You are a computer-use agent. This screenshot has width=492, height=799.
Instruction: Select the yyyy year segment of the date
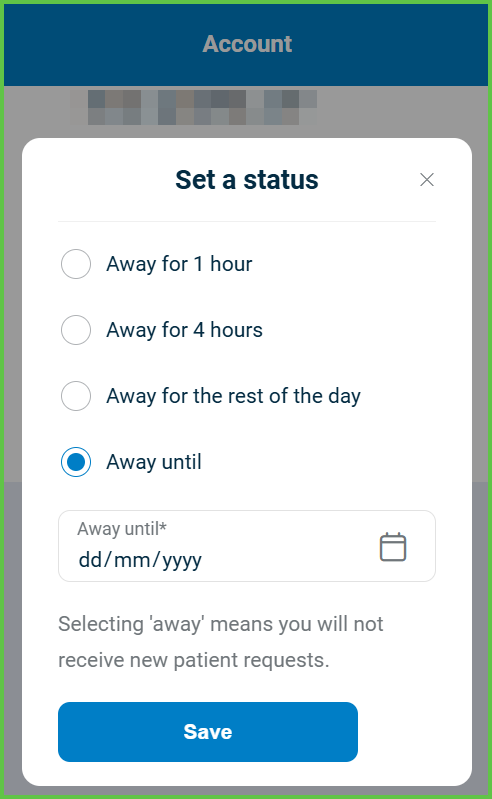pos(182,561)
